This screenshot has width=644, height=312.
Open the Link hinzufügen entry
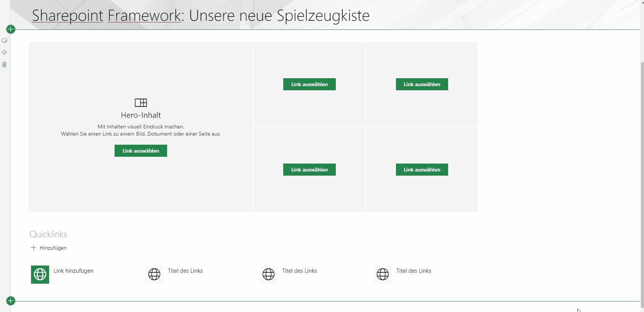(x=73, y=271)
